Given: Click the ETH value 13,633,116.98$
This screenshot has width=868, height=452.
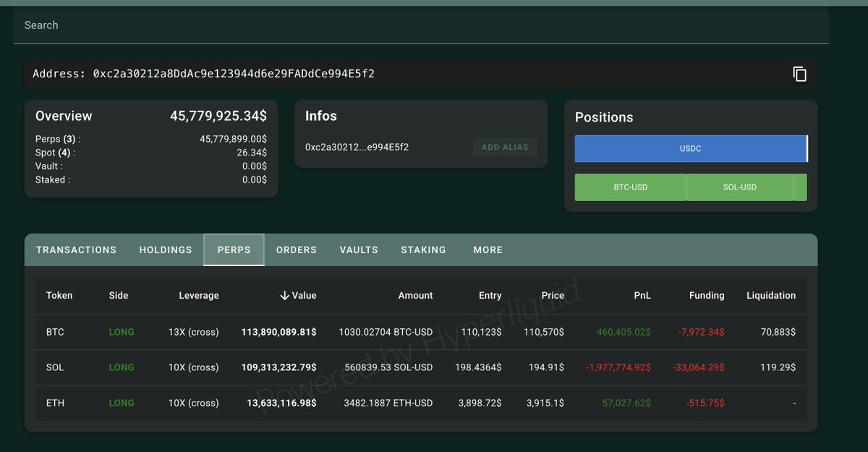Looking at the screenshot, I should pyautogui.click(x=281, y=403).
